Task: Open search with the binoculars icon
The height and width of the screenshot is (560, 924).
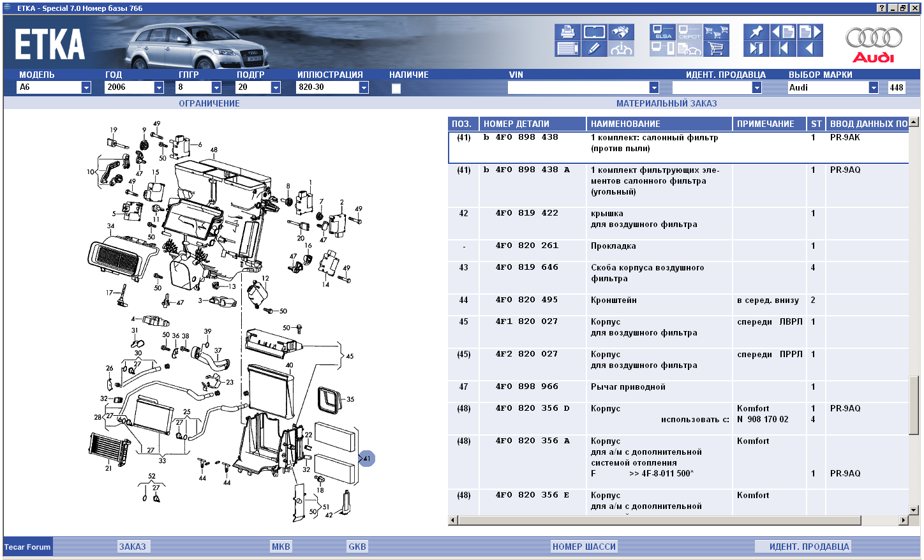Action: [621, 32]
